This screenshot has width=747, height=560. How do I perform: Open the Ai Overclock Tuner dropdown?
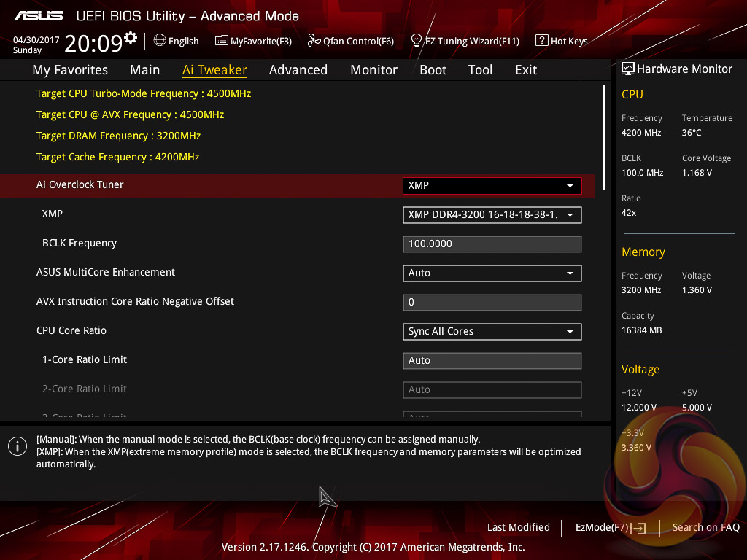pyautogui.click(x=492, y=186)
